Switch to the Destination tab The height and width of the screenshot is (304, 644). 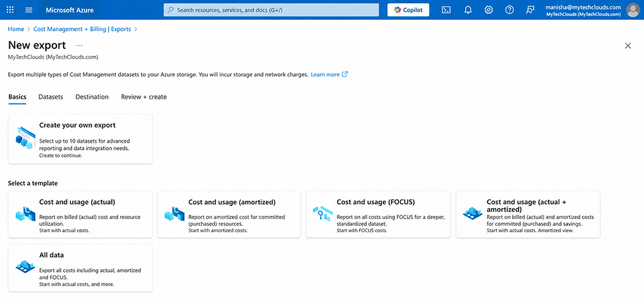coord(92,97)
